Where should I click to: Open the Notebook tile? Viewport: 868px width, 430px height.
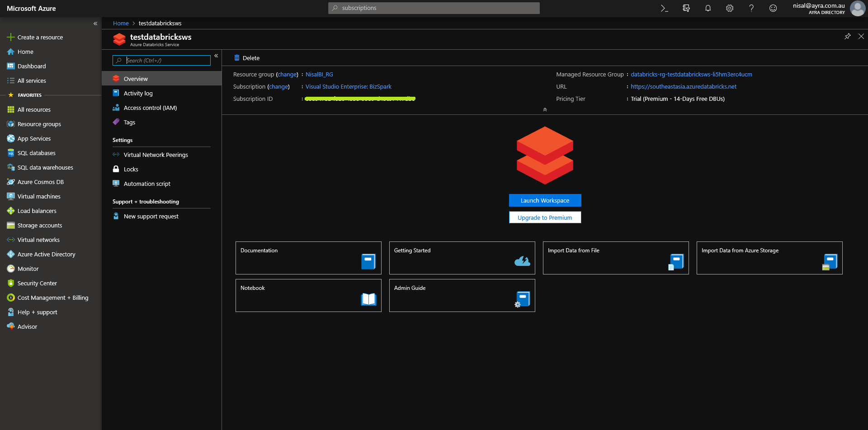308,295
